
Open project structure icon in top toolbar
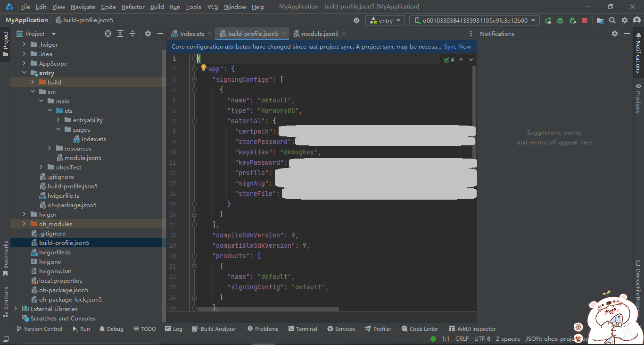tap(600, 20)
